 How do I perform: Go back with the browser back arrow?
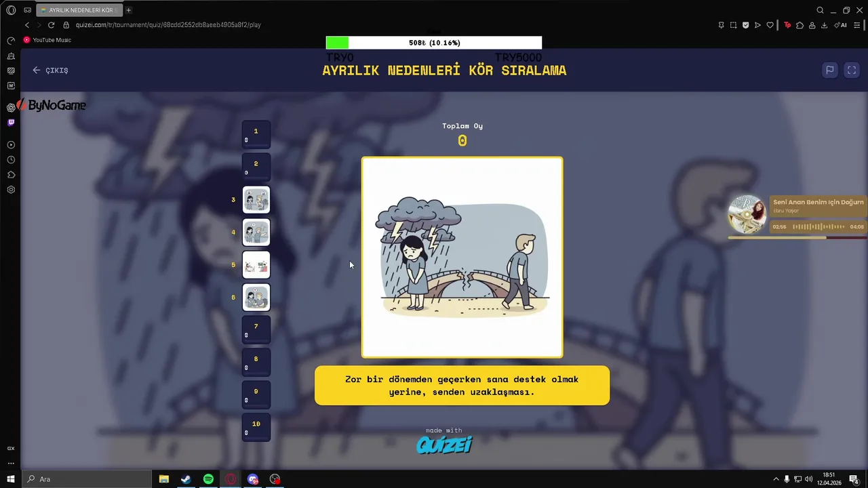click(27, 25)
